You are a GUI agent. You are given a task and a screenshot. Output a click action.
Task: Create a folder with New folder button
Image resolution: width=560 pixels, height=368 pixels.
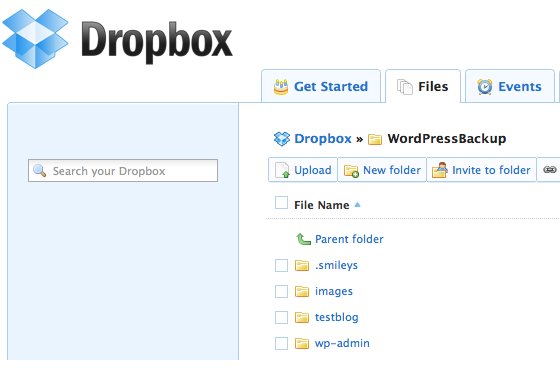pos(382,170)
